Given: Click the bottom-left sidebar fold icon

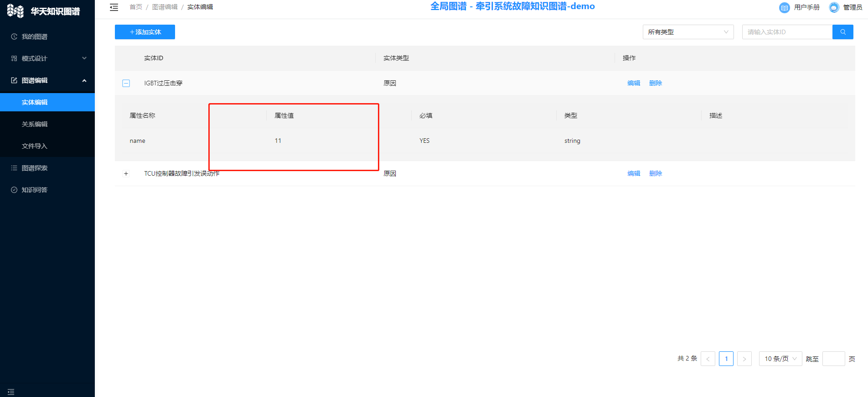Looking at the screenshot, I should coord(11,392).
